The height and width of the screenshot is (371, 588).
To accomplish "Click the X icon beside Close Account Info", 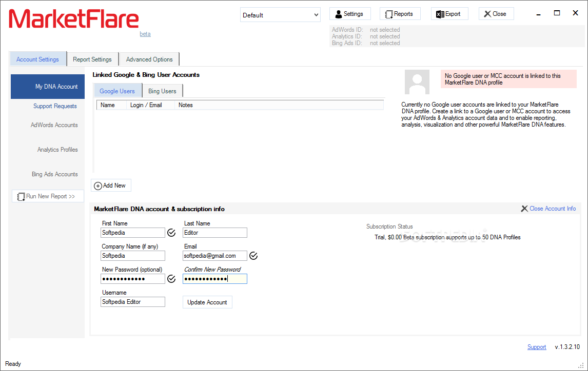I will coord(524,209).
